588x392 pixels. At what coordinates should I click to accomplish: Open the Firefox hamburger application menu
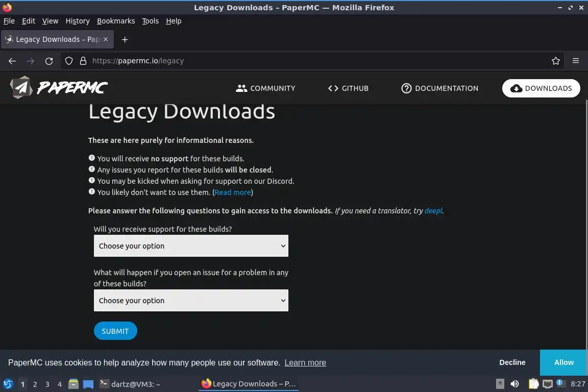click(576, 61)
